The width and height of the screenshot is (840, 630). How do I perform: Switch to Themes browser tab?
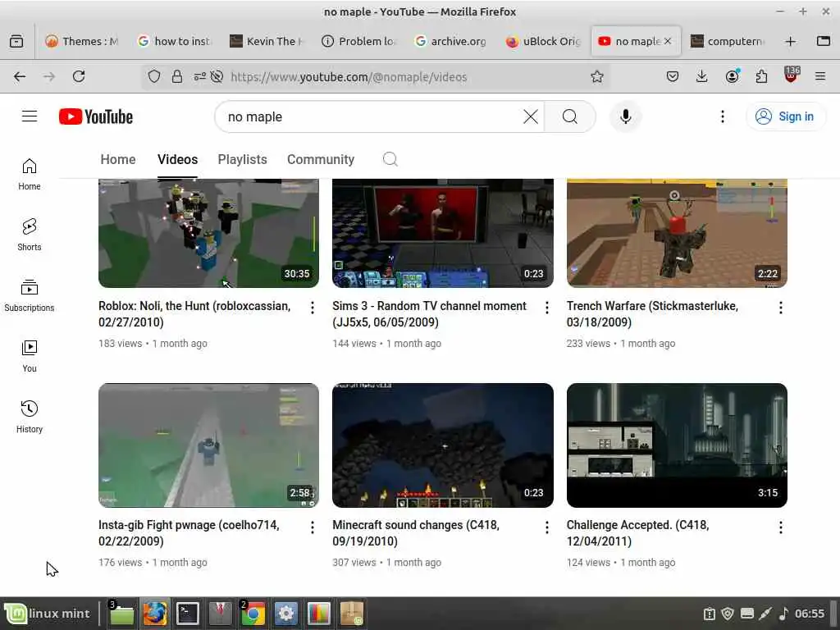coord(82,41)
